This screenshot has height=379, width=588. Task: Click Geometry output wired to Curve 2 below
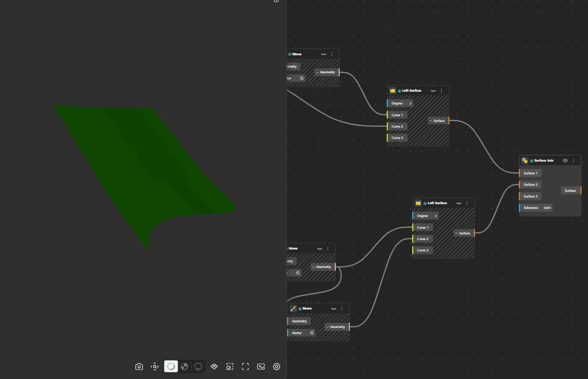(x=337, y=327)
